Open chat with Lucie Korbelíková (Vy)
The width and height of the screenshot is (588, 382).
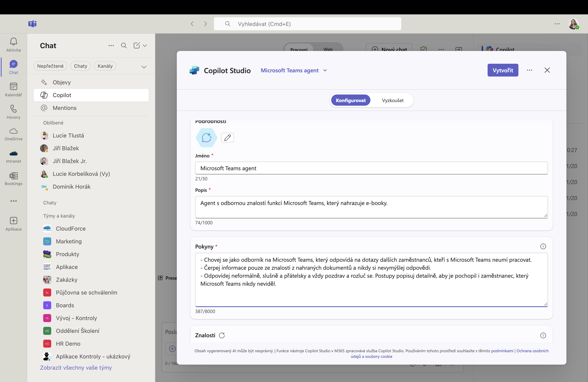tap(91, 174)
